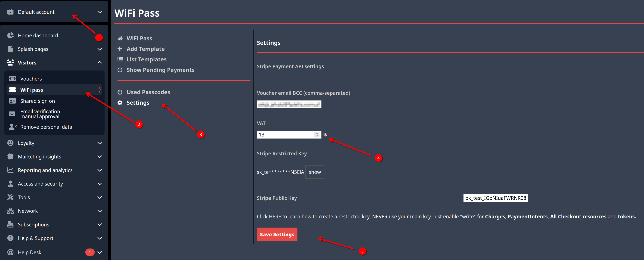Screen dimensions: 644x260
Task: Expand the Default account dropdown
Action: (x=100, y=12)
